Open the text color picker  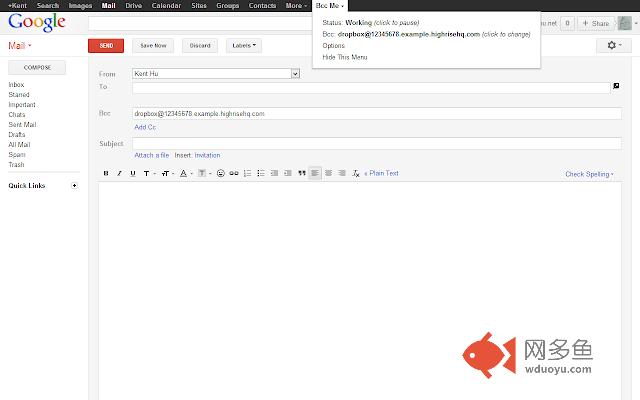click(186, 173)
